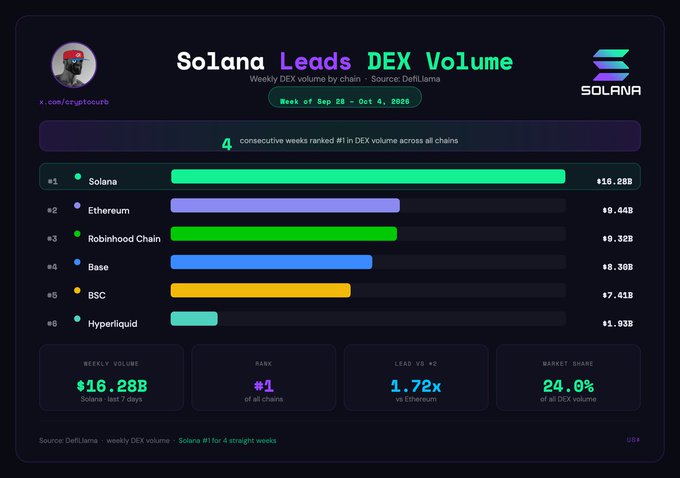Click the green dot beside Robinhood Chain
Screen dimensions: 680x478
point(77,234)
